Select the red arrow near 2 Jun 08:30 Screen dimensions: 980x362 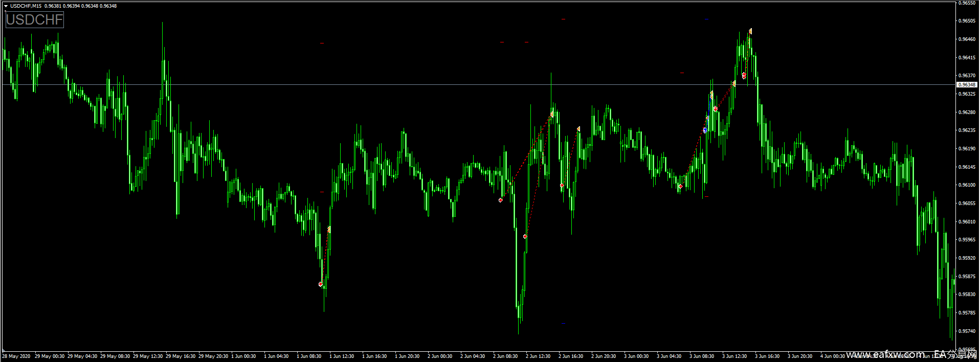[x=500, y=200]
